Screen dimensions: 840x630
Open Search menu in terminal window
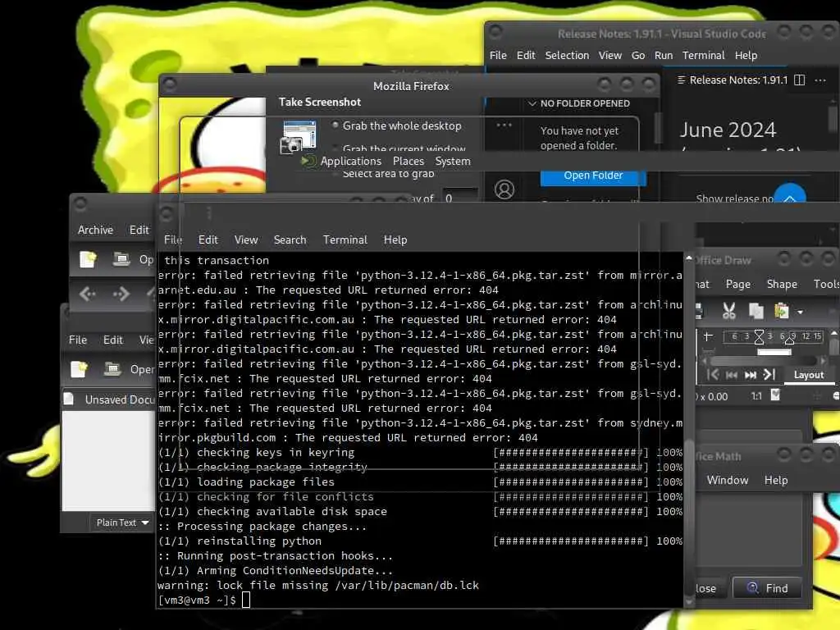[290, 240]
